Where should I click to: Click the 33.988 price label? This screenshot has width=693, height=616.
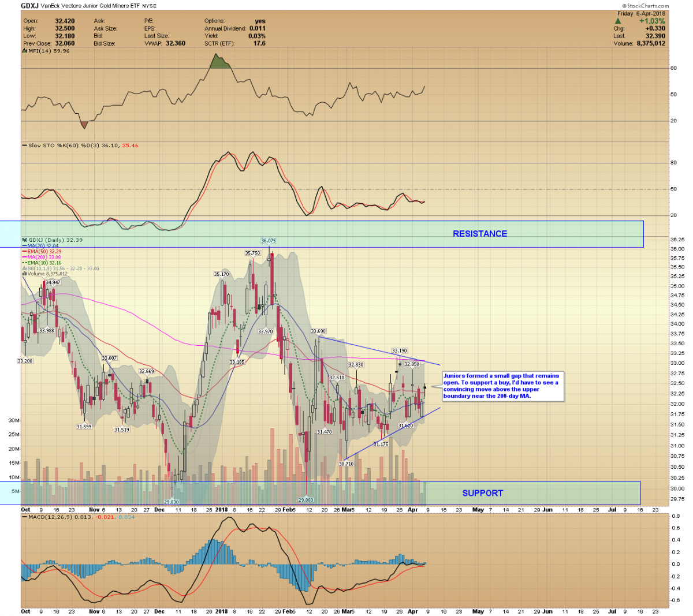pyautogui.click(x=47, y=331)
